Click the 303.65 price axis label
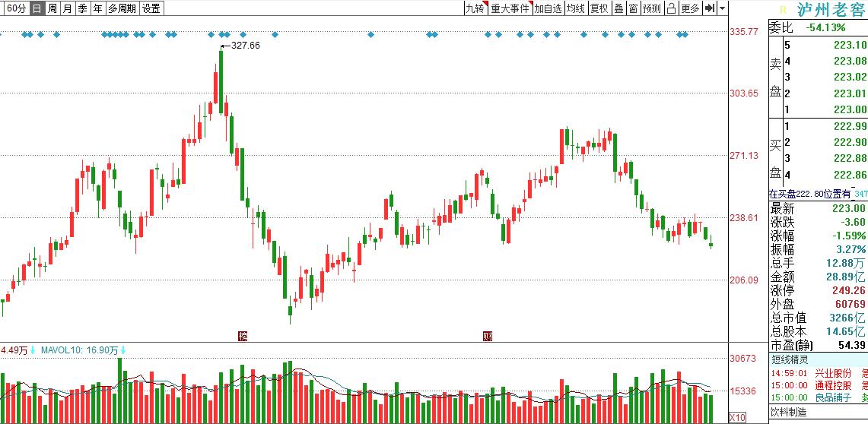The width and height of the screenshot is (868, 424). click(744, 93)
